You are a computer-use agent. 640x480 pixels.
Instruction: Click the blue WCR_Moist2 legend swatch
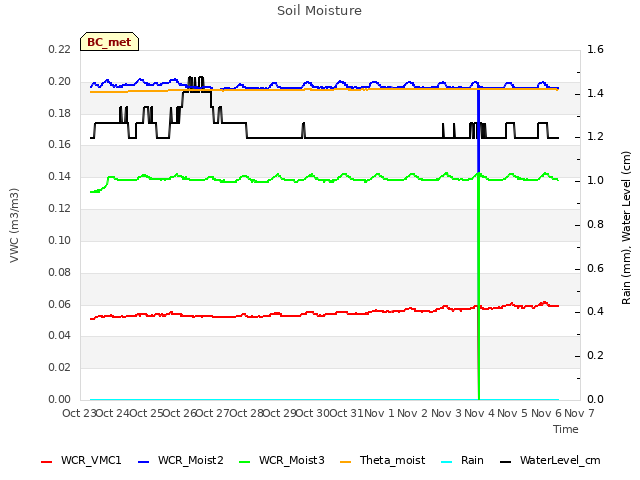[144, 462]
